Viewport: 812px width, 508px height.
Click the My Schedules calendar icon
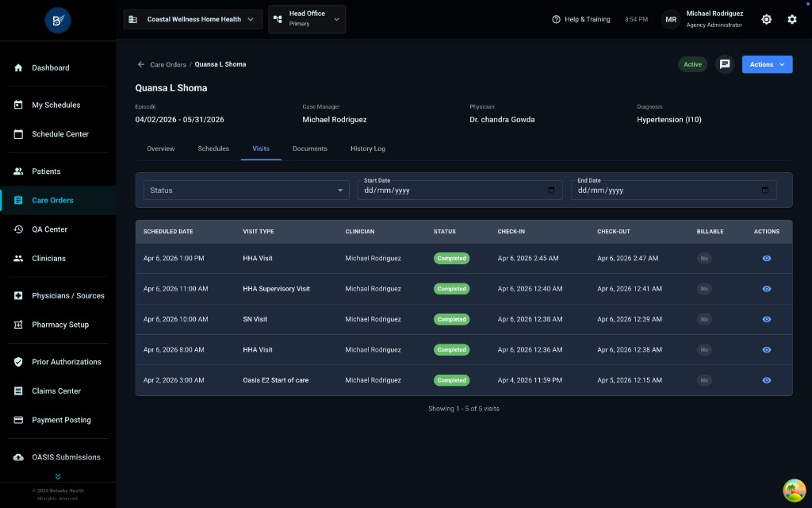[x=18, y=105]
